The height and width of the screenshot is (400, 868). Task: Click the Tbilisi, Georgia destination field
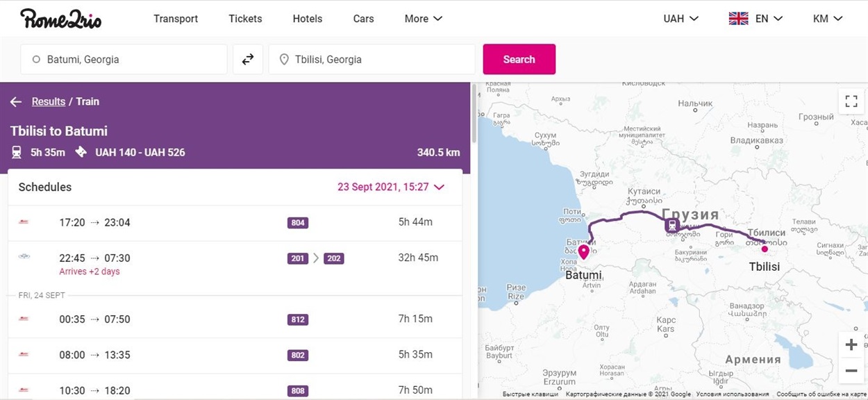tap(372, 60)
